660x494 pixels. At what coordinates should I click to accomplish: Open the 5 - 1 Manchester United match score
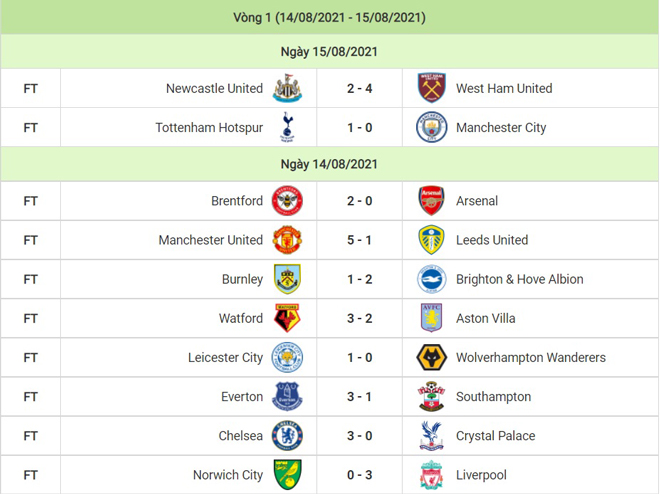[359, 240]
